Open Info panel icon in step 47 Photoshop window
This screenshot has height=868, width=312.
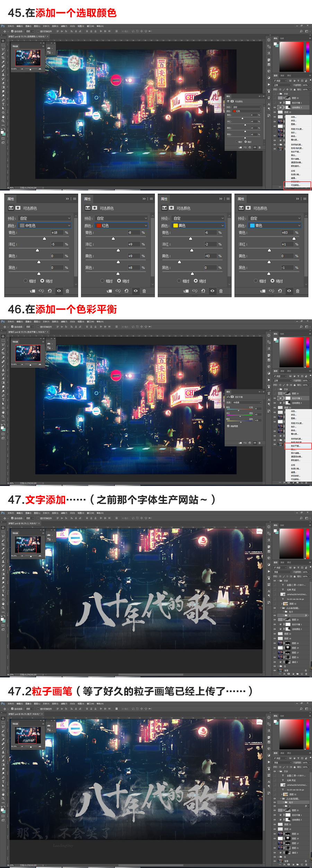click(269, 527)
